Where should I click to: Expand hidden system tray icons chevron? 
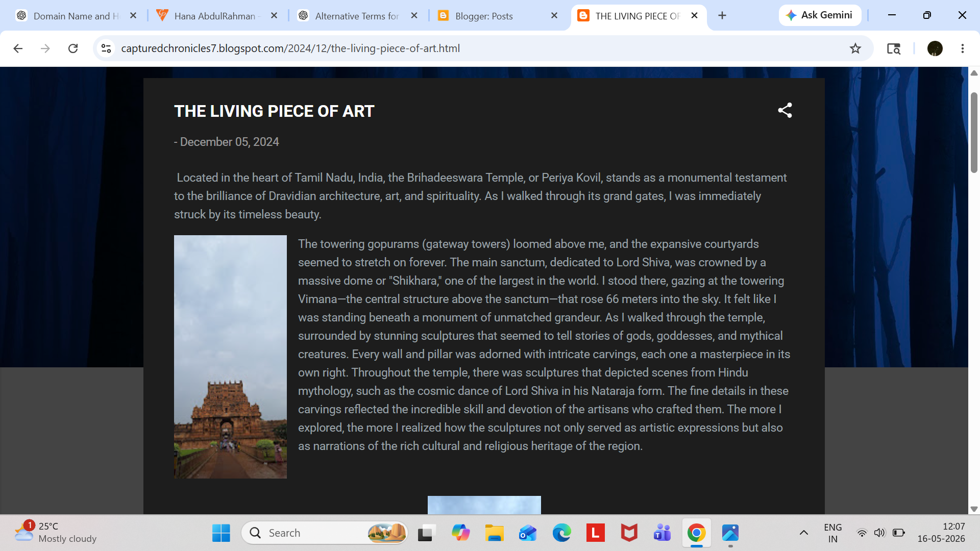[x=804, y=533]
